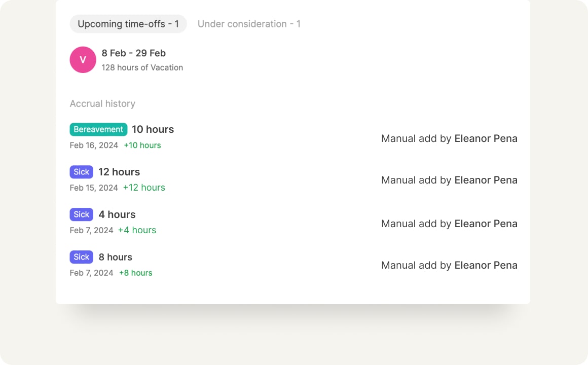Select the Sick badge on the 4 hours entry
The width and height of the screenshot is (588, 365).
81,214
